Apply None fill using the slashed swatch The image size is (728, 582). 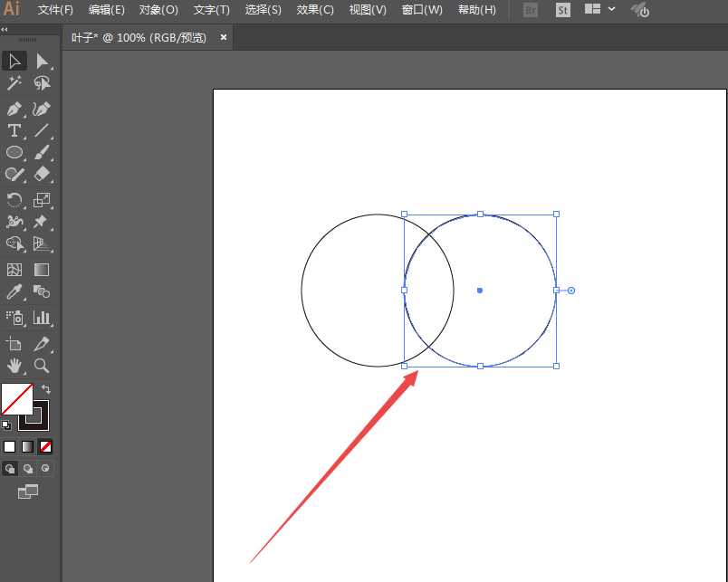point(43,446)
